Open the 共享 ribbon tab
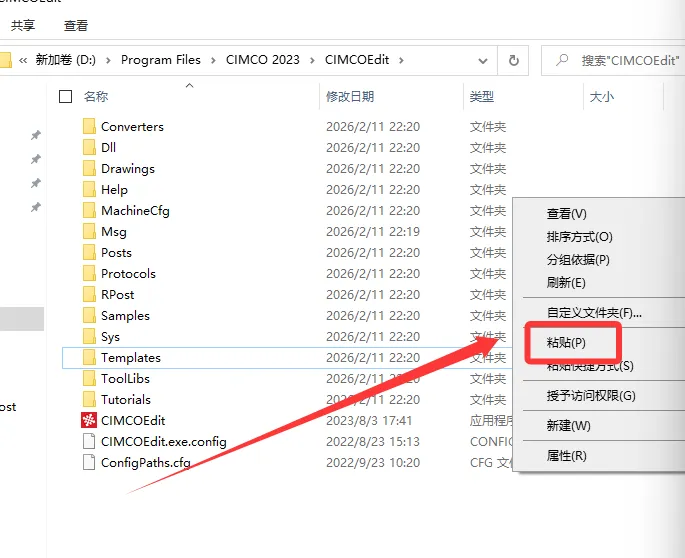Image resolution: width=685 pixels, height=558 pixels. click(x=23, y=25)
